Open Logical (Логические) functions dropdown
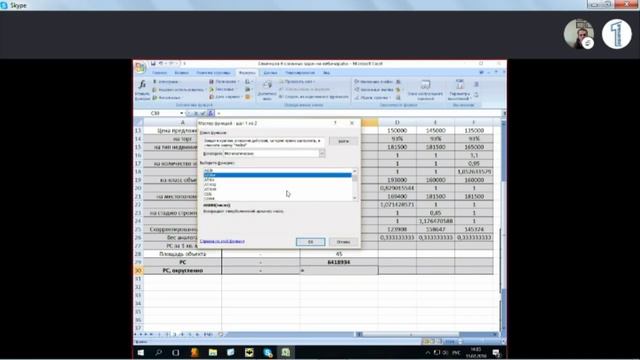The width and height of the screenshot is (640, 360). 224,82
